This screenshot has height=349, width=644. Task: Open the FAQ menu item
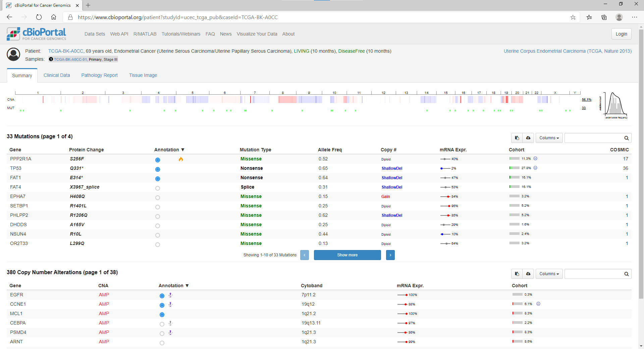click(x=210, y=34)
